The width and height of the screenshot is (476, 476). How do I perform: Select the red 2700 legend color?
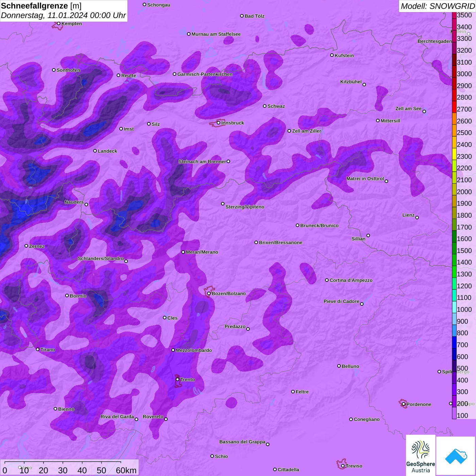[454, 107]
